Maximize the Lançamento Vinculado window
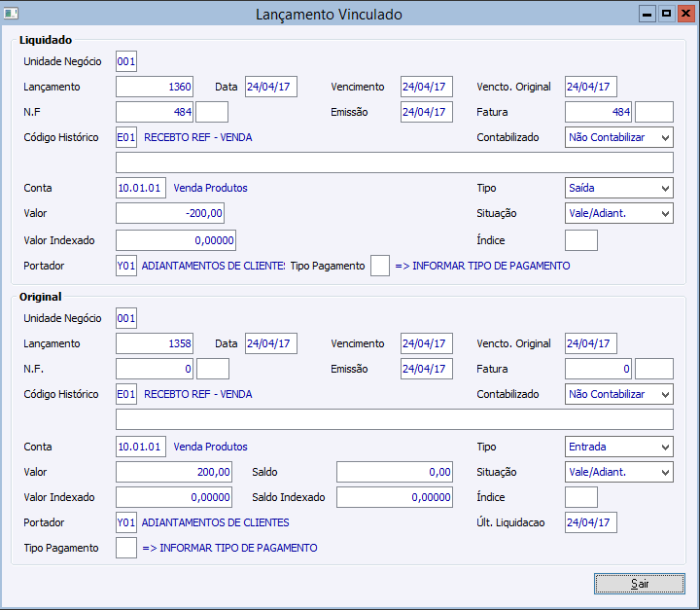This screenshot has height=610, width=700. pos(666,15)
